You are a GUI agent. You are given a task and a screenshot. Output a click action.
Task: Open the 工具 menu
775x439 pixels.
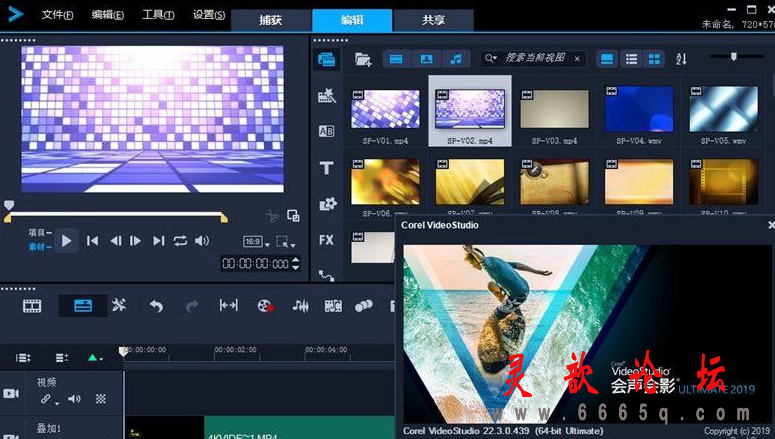coord(158,15)
